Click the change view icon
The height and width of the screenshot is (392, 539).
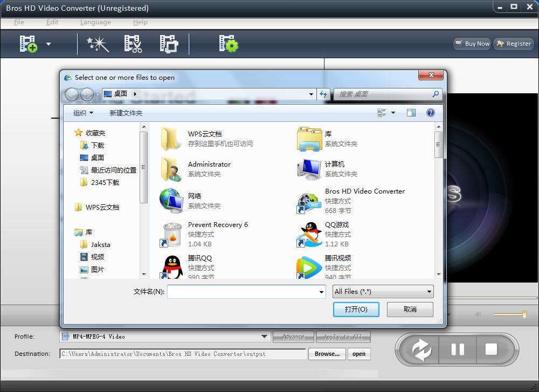click(x=382, y=113)
